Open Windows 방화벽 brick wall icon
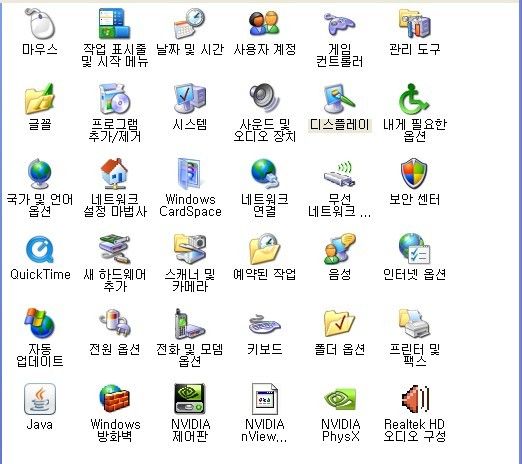The width and height of the screenshot is (522, 464). pos(115,399)
